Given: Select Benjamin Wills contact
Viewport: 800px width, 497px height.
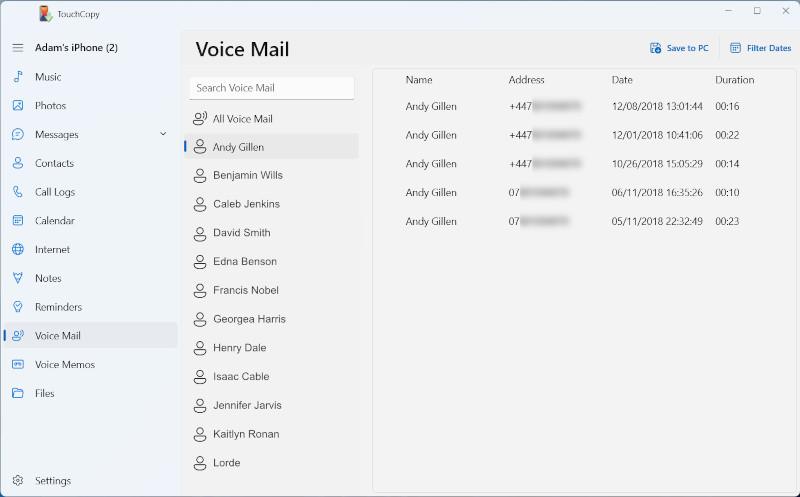Looking at the screenshot, I should tap(247, 175).
